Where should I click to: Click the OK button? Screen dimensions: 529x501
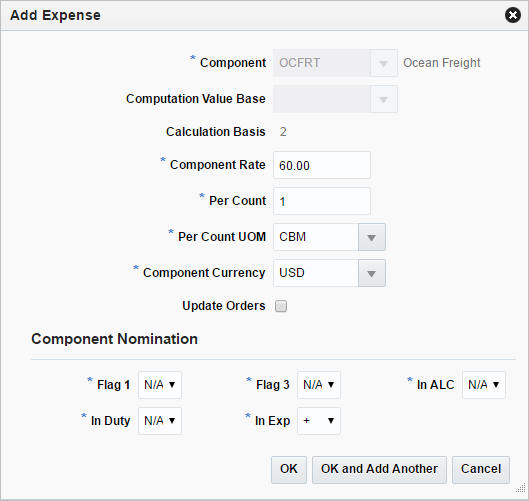(x=289, y=470)
